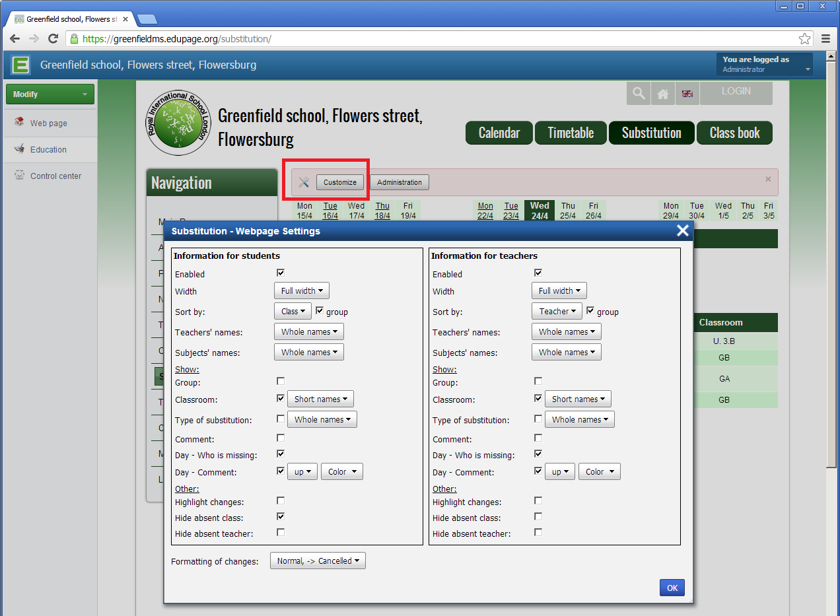The width and height of the screenshot is (840, 616).
Task: Click the green EduPage logo icon
Action: coord(21,65)
